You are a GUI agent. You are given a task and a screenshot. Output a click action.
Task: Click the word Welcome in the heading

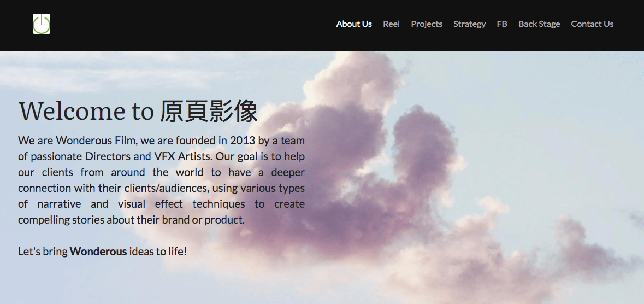click(x=72, y=111)
